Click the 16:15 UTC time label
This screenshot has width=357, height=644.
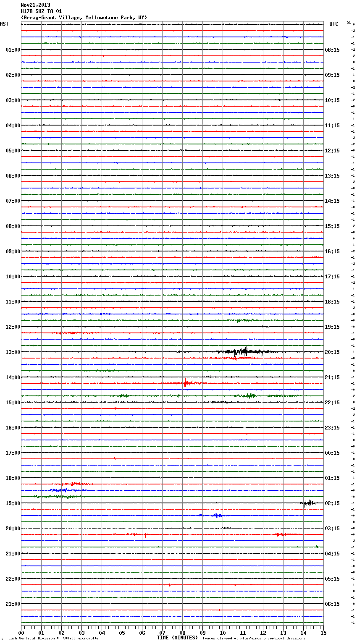[x=332, y=251]
